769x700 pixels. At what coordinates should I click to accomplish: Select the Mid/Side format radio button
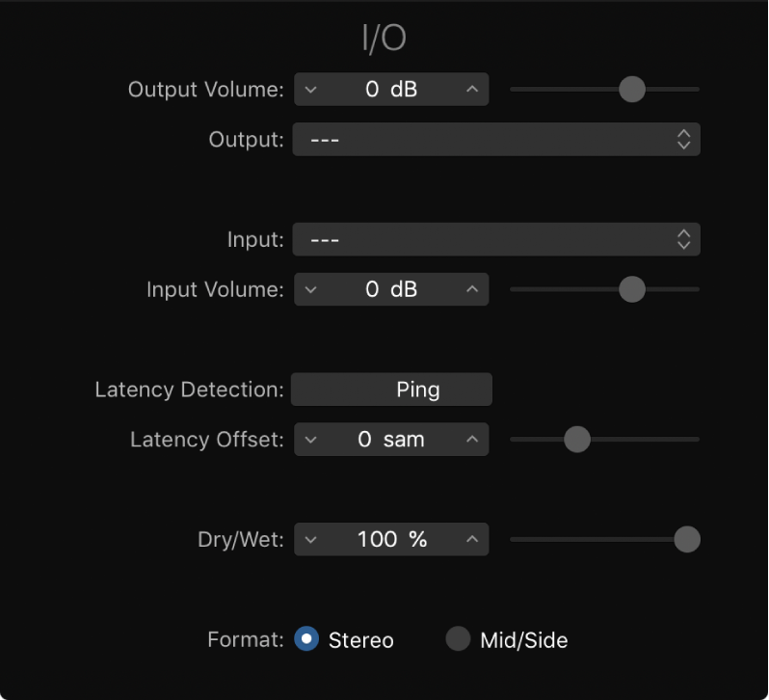(459, 639)
